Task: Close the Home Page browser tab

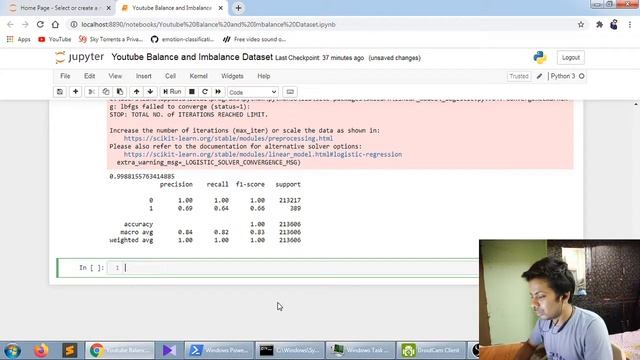Action: tap(109, 8)
